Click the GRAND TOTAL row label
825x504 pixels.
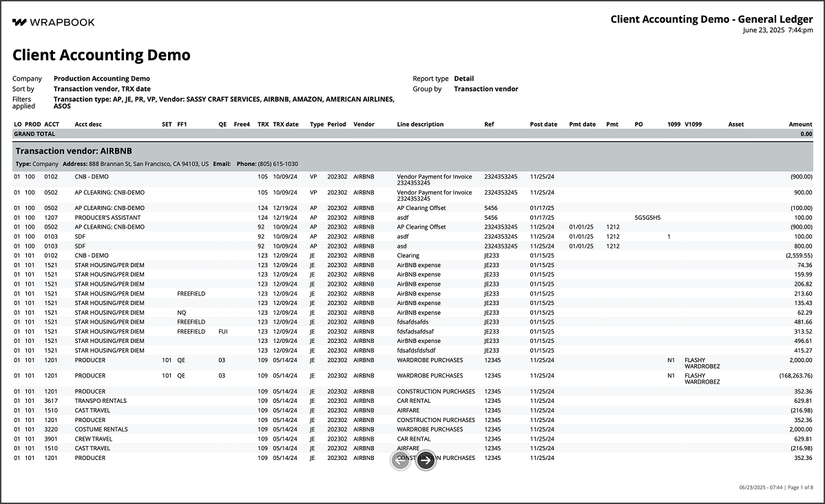(34, 134)
